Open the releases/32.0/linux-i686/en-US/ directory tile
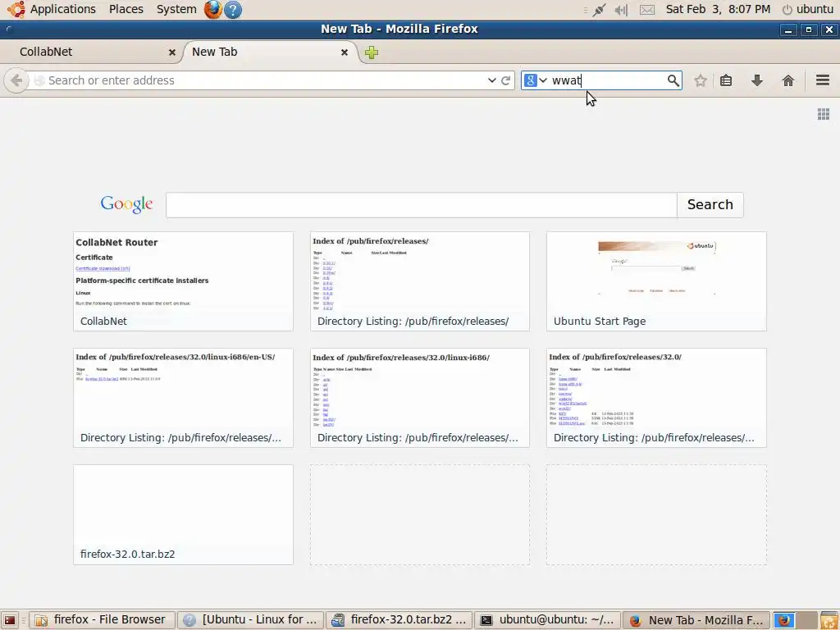 click(183, 398)
